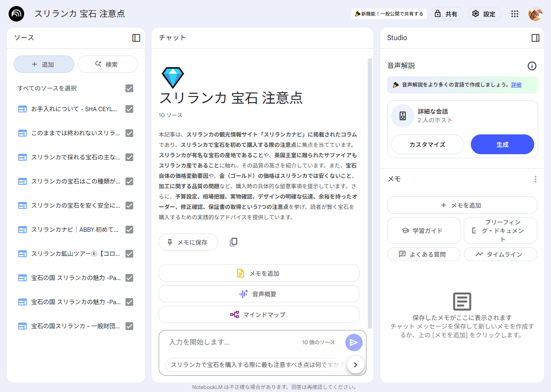
Task: Click the notebook title スリランカ 宝石 注意点 in header
Action: (x=80, y=14)
